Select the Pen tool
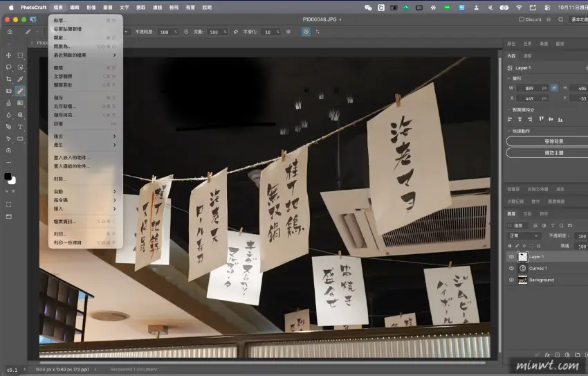588x376 pixels. tap(8, 127)
